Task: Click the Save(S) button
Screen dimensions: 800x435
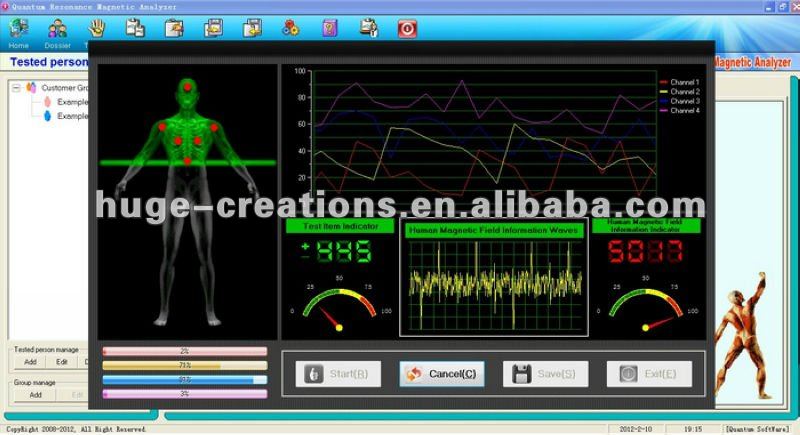Action: click(545, 374)
